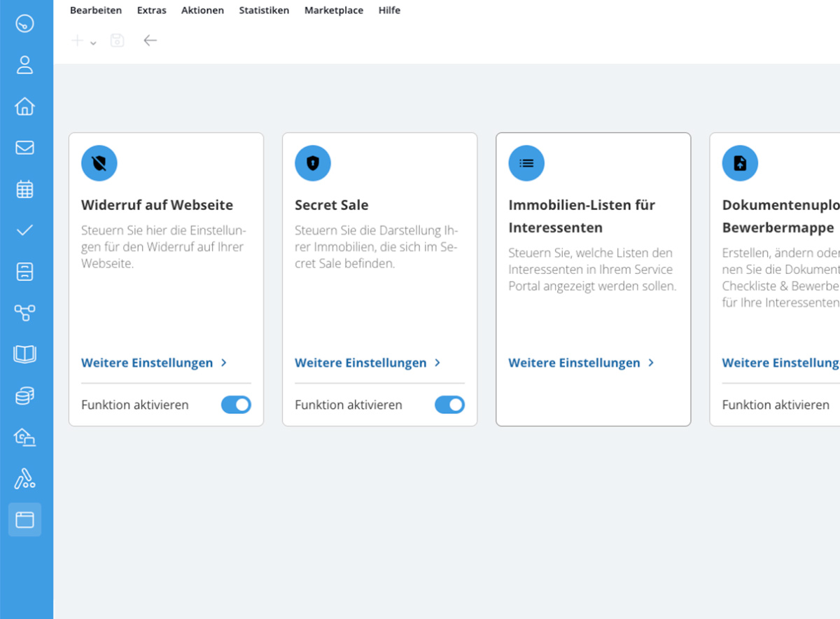Viewport: 840px width, 619px height.
Task: Click the shield lock icon on Secret Sale card
Action: click(x=313, y=163)
